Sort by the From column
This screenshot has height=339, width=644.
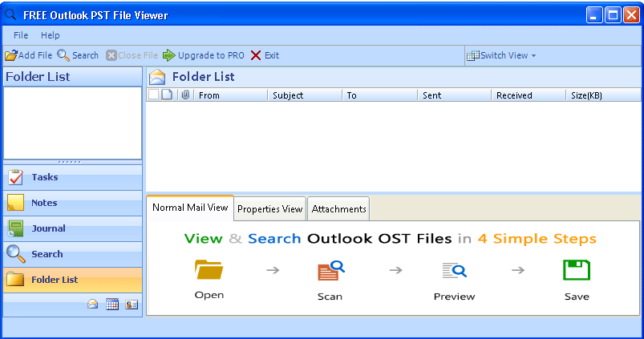[x=230, y=95]
